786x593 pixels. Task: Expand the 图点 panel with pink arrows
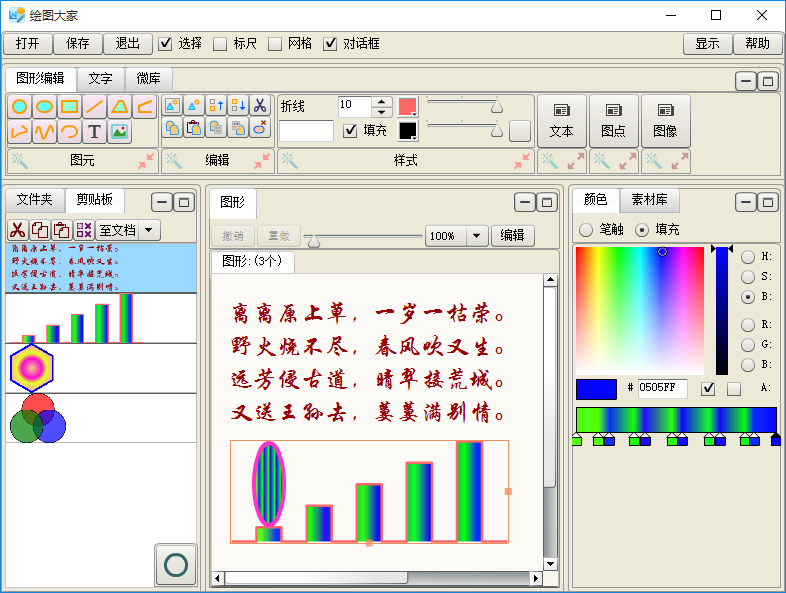[x=628, y=161]
